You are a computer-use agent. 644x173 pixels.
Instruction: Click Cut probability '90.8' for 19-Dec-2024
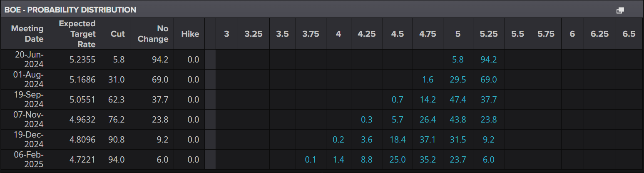117,140
